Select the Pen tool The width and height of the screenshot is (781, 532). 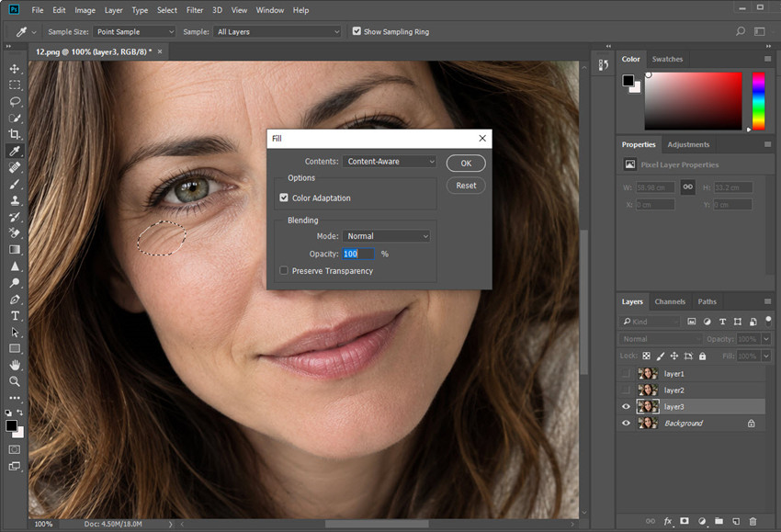click(x=15, y=300)
